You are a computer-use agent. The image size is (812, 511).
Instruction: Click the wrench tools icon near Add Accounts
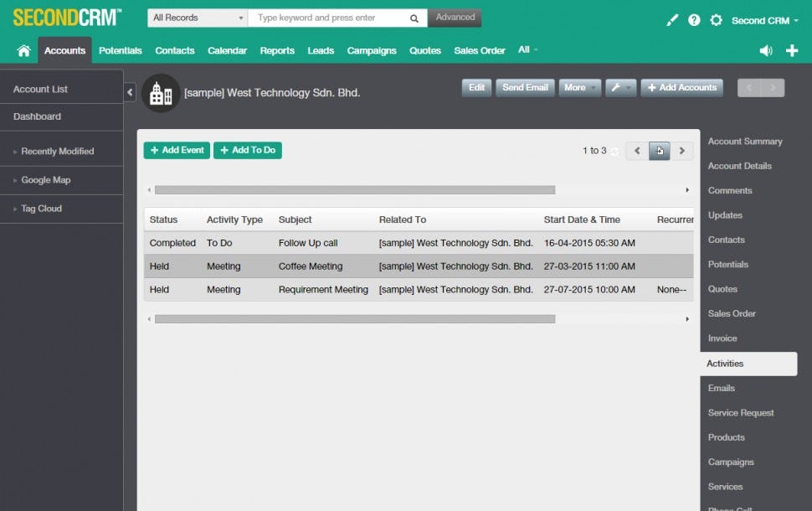click(x=620, y=87)
